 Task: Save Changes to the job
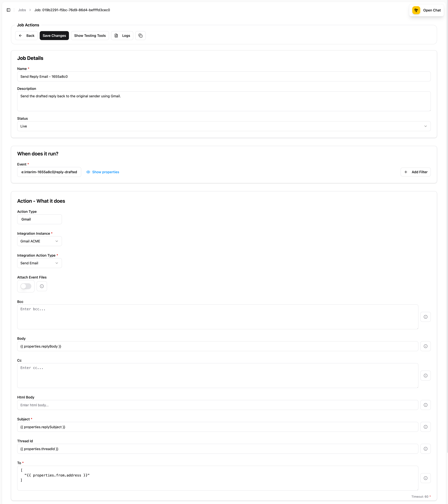[54, 35]
